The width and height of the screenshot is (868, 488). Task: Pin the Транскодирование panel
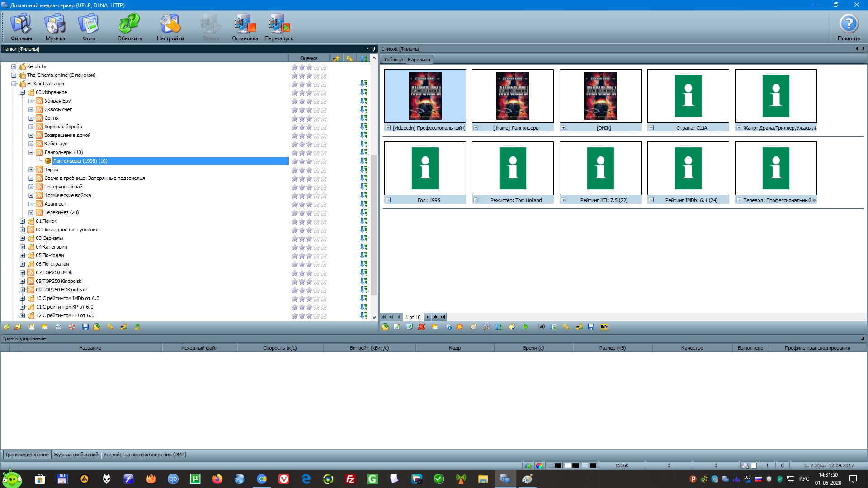coord(863,338)
